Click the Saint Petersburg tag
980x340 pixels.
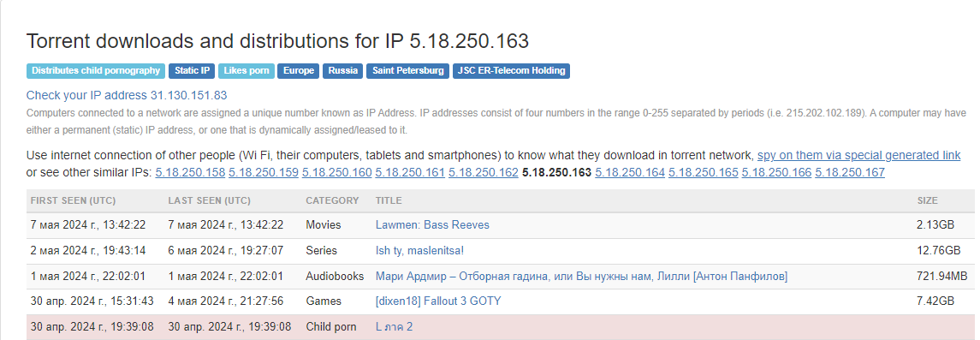(x=408, y=70)
